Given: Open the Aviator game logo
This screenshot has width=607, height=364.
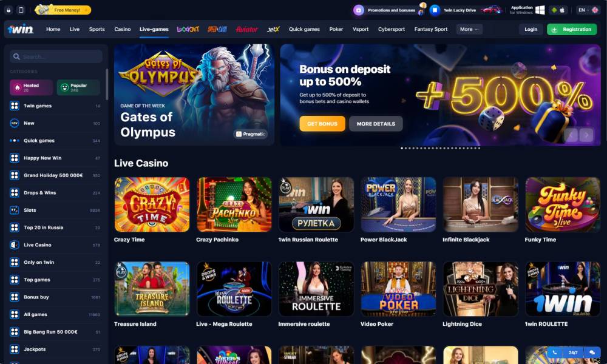Looking at the screenshot, I should click(246, 29).
